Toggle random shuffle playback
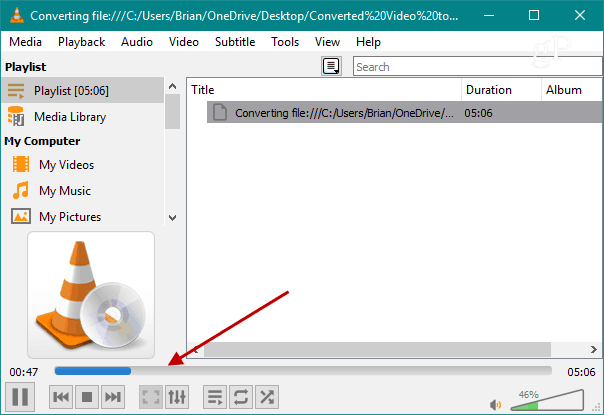Image resolution: width=604 pixels, height=415 pixels. coord(267,397)
